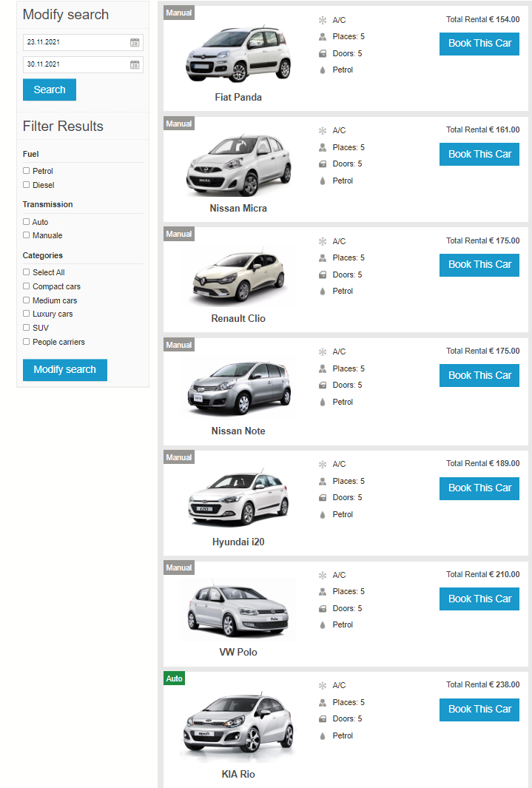Check the SUV category checkbox
This screenshot has height=788, width=532.
[x=26, y=328]
